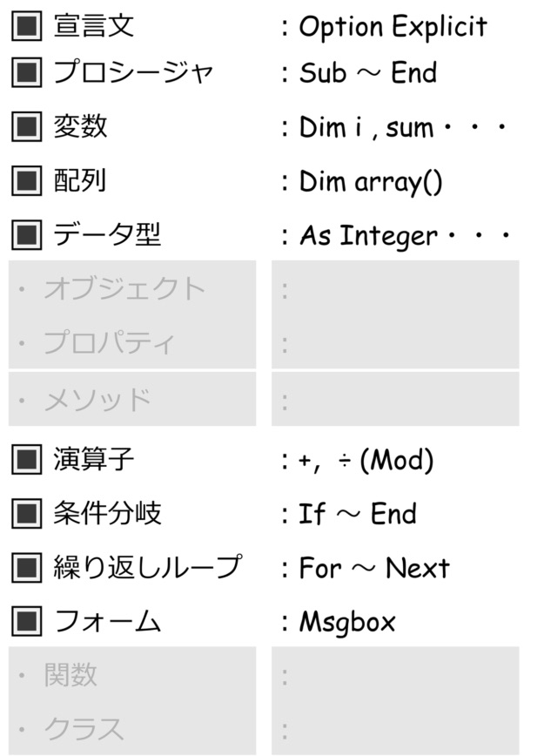Viewport: 544px width, 756px height.
Task: Toggle the checkbox beside 配列
Action: [26, 181]
